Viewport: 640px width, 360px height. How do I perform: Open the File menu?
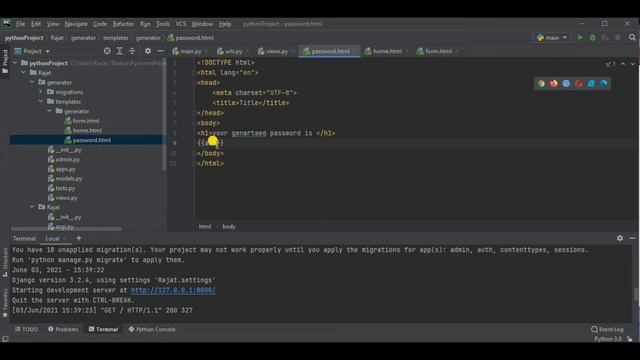(x=20, y=24)
